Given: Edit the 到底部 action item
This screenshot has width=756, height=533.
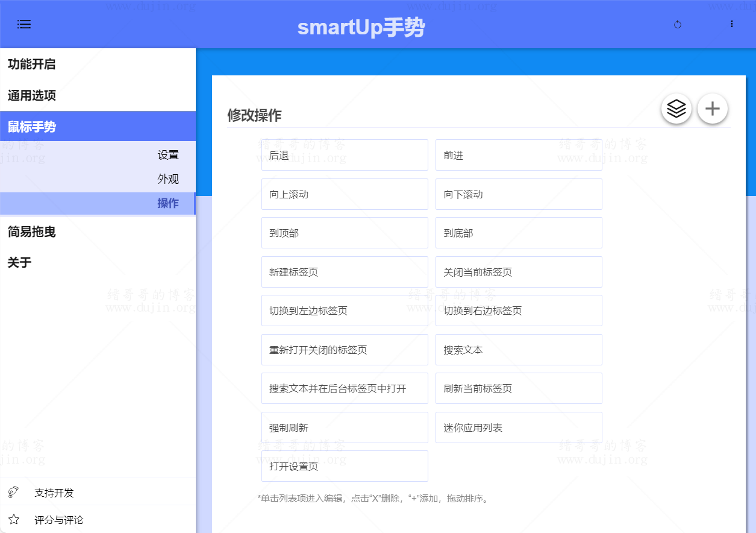Looking at the screenshot, I should (x=519, y=233).
